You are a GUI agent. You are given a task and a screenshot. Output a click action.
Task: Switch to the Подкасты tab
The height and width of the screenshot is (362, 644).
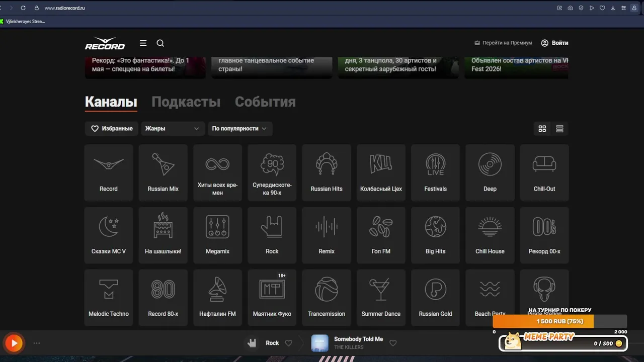tap(186, 102)
